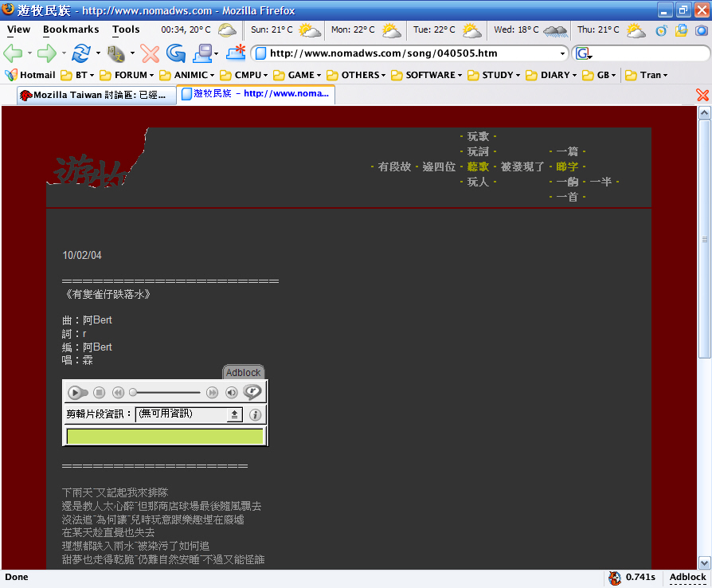The width and height of the screenshot is (712, 588).
Task: Click the satellite dish icon in weather toolbar
Action: click(x=661, y=30)
